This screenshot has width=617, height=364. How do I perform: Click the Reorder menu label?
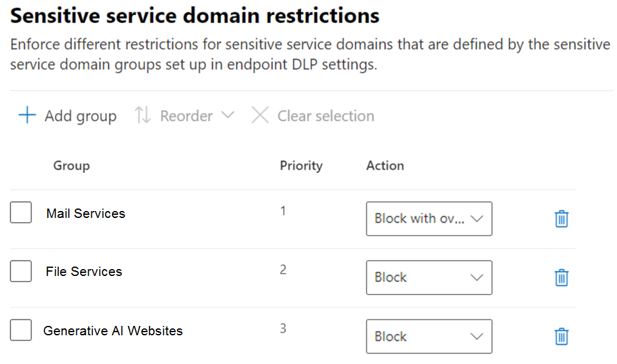(x=186, y=116)
